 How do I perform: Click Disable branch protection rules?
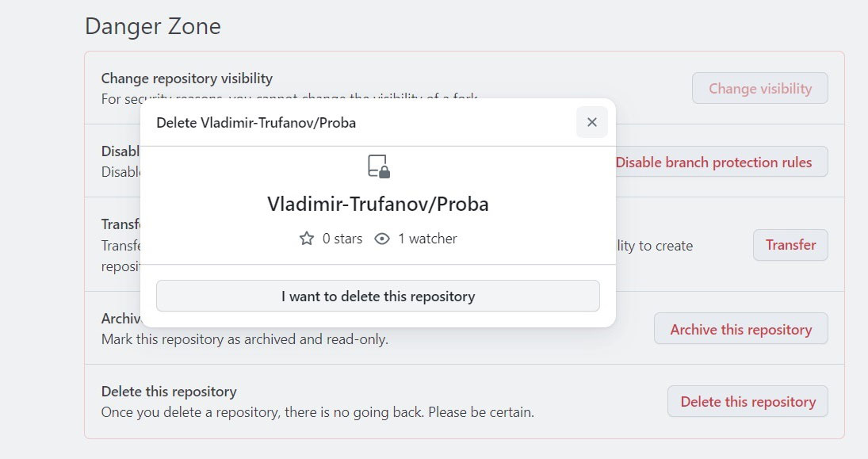(714, 162)
